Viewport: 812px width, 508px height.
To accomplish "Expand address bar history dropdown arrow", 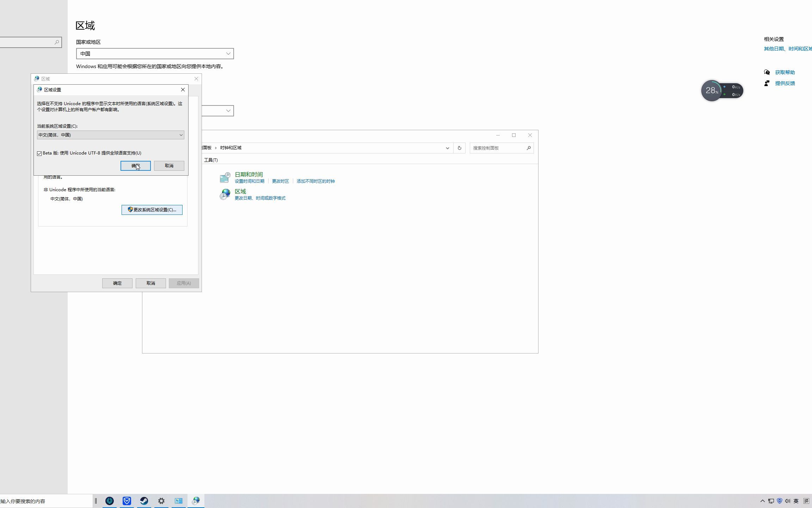I will point(447,148).
